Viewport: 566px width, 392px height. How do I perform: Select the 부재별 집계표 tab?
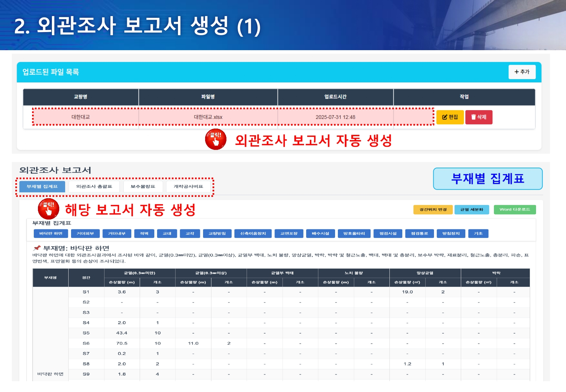click(42, 186)
